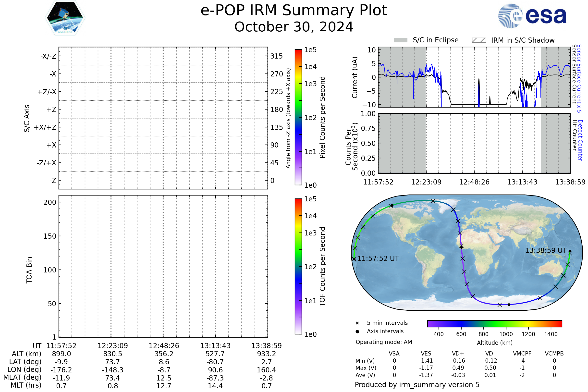
Task: Click the gray S/C in Eclipse legend swatch
Action: [x=401, y=40]
